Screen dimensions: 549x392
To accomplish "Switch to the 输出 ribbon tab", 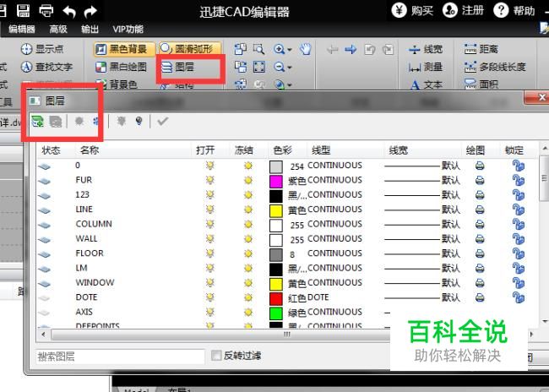I will point(90,29).
